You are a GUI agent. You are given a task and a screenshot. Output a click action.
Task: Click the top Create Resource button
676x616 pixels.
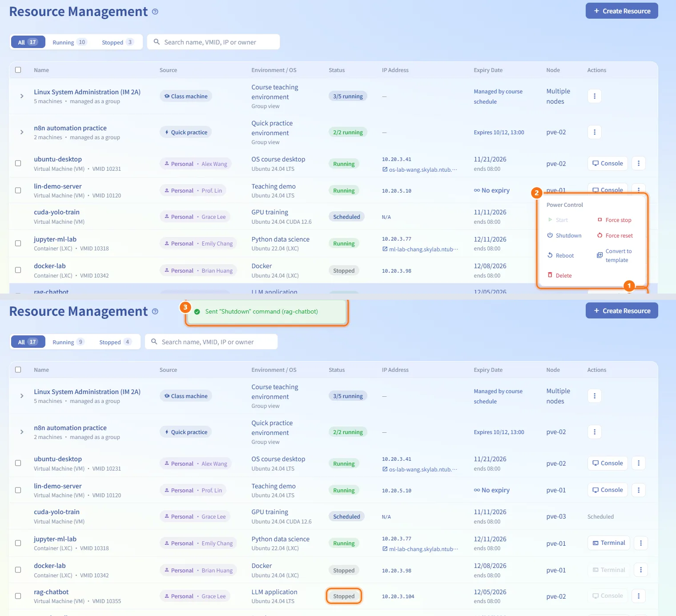click(622, 11)
